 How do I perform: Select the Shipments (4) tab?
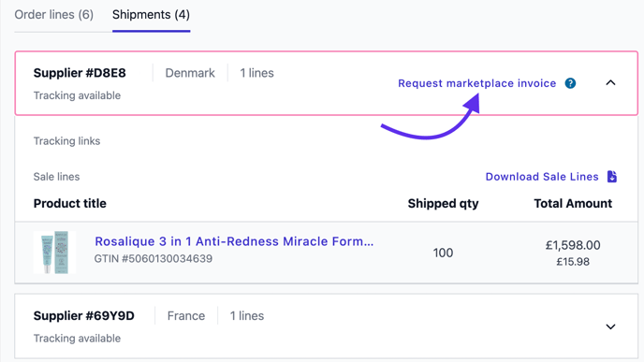[x=151, y=15]
